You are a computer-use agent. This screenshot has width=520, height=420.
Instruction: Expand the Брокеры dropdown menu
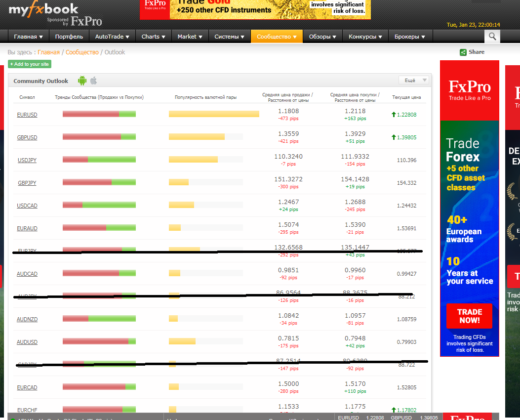[x=409, y=37]
